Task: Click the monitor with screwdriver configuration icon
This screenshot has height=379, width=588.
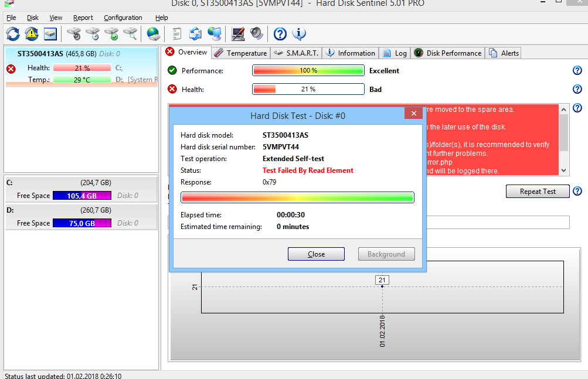Action: coord(238,34)
